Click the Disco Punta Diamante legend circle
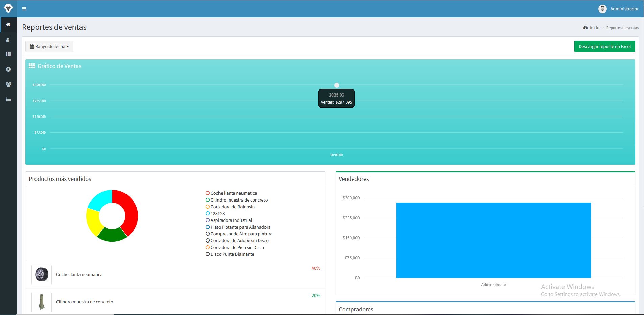The width and height of the screenshot is (644, 315). click(x=208, y=254)
